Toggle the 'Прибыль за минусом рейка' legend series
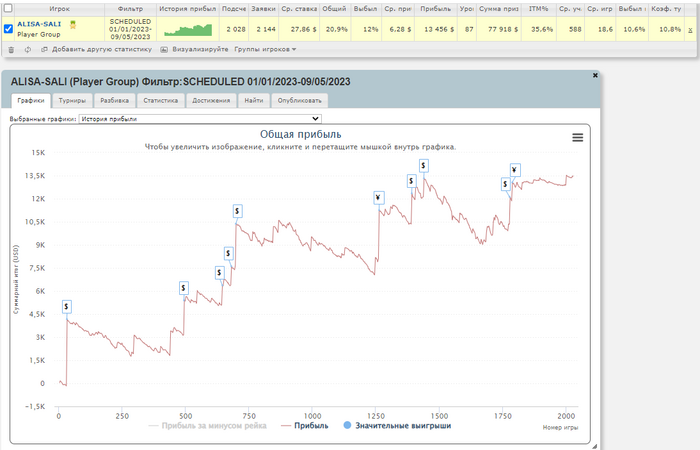Image resolution: width=700 pixels, height=450 pixels. (x=208, y=426)
